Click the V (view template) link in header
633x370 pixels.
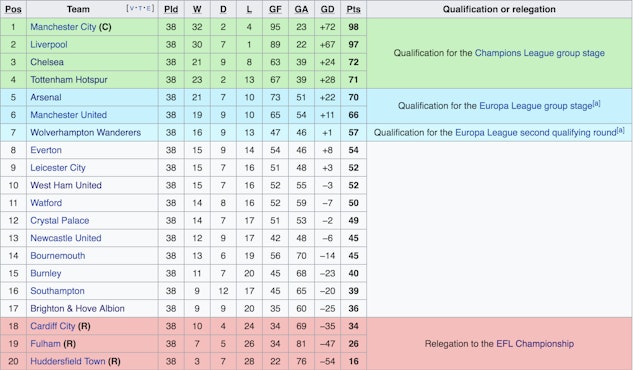132,8
